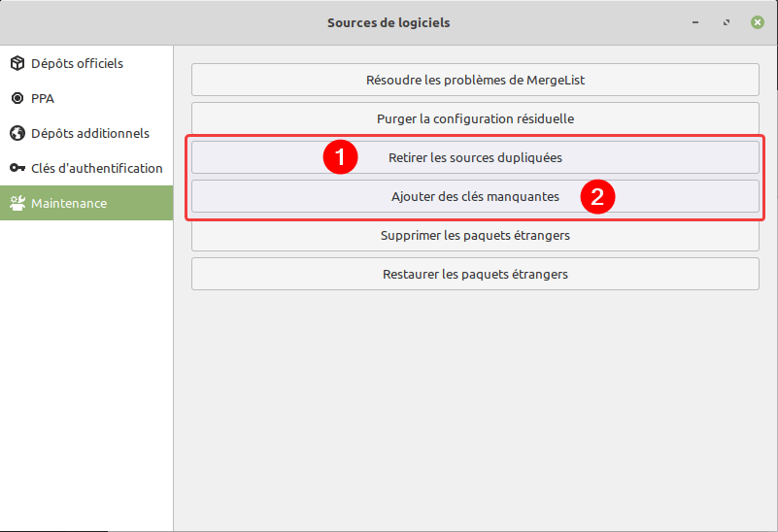Click the globe icon for Dépôts additionnels
This screenshot has width=778, height=532.
pos(17,134)
